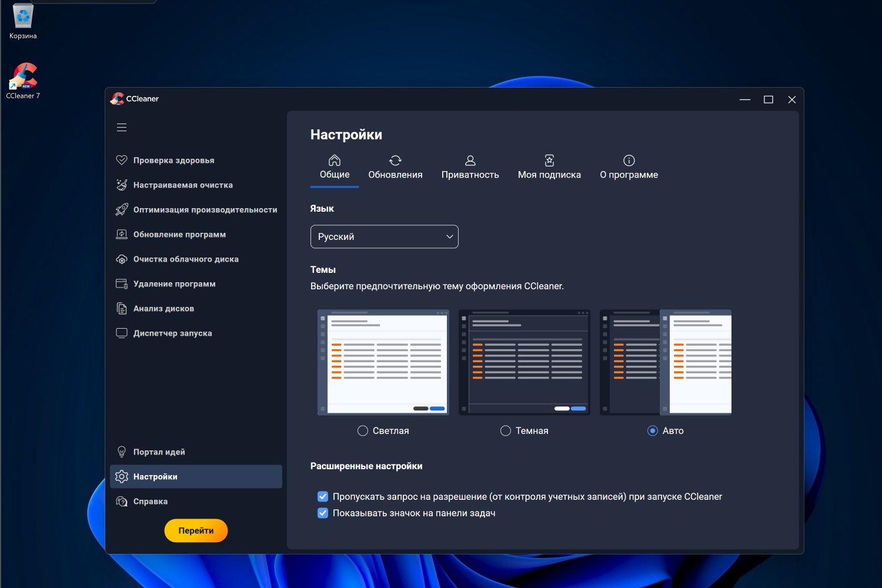Open the Приватность tab

pos(470,169)
